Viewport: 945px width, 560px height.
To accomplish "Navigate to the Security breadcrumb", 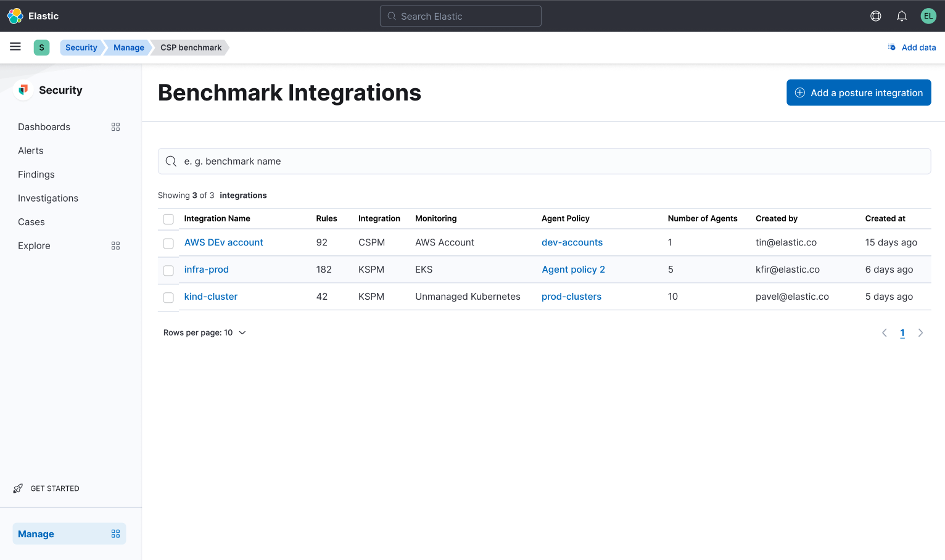I will [x=81, y=47].
